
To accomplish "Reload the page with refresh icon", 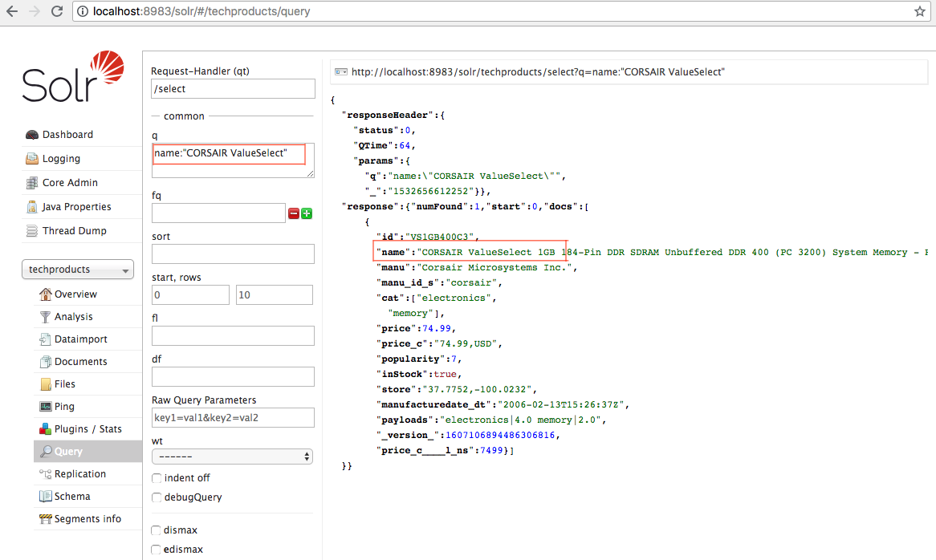I will click(x=57, y=11).
